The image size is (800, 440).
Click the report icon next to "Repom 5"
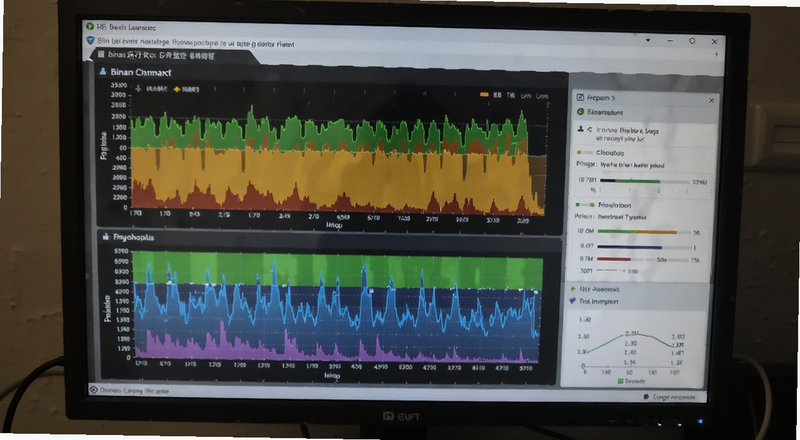[x=580, y=97]
